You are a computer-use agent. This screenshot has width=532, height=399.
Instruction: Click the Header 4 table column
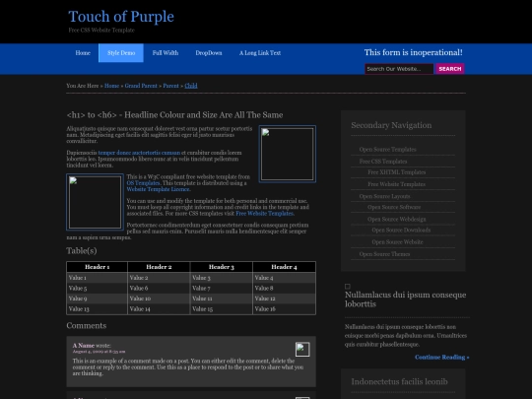[x=284, y=267]
